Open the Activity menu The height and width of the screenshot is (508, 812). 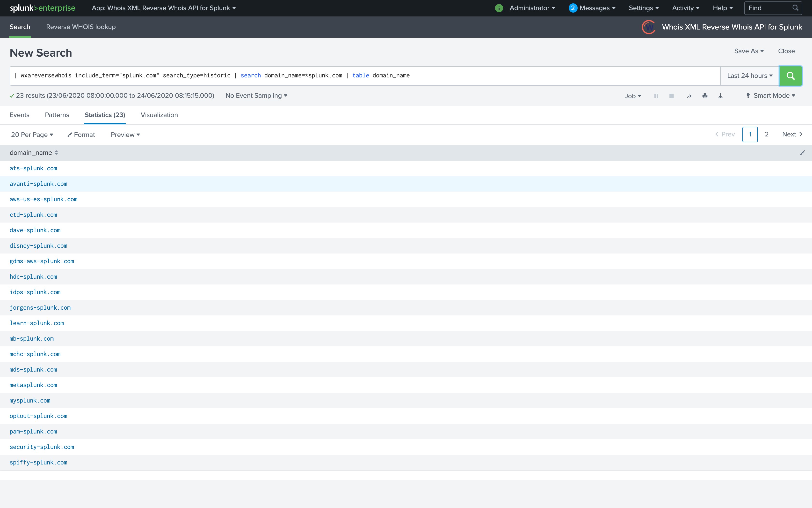click(x=686, y=8)
